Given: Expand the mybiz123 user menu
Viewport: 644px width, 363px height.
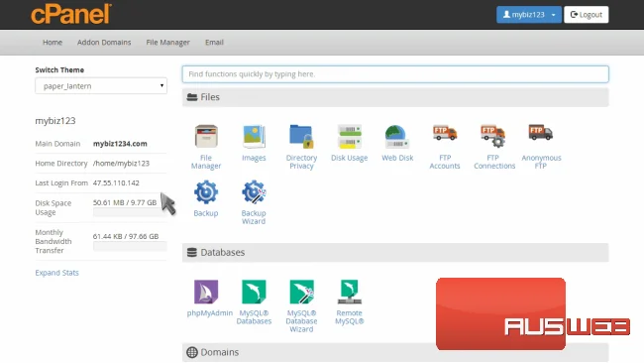Looking at the screenshot, I should (529, 15).
